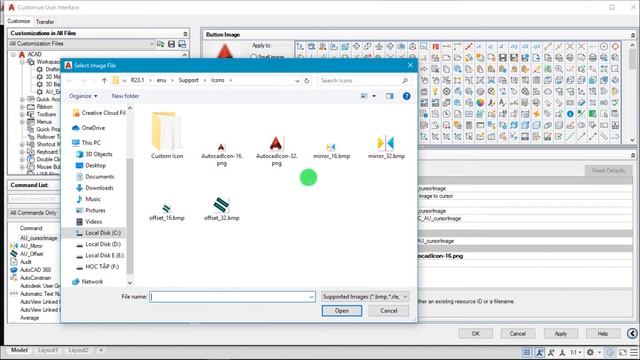Open the File name history dropdown arrow
Image resolution: width=640 pixels, height=360 pixels.
tap(311, 297)
